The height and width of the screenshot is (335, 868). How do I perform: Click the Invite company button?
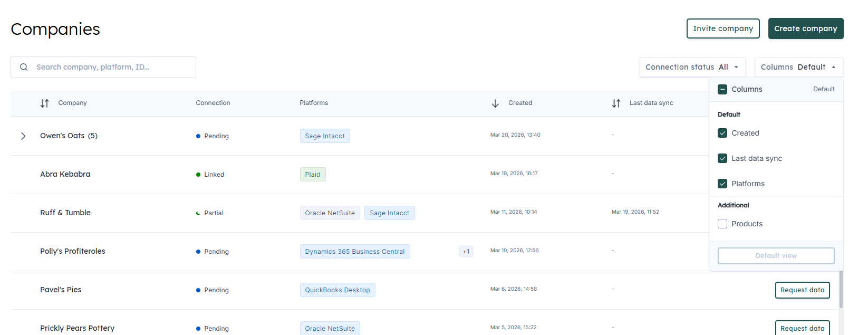[723, 28]
